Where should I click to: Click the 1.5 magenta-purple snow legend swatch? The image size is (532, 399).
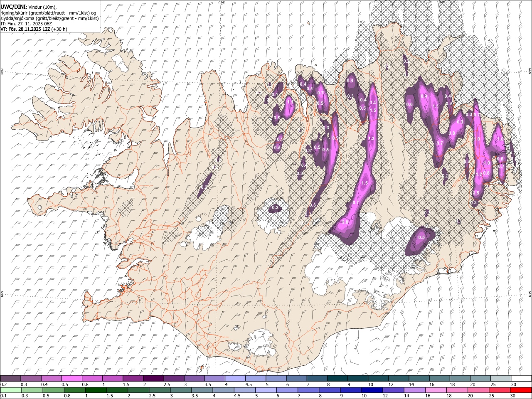coord(133,378)
